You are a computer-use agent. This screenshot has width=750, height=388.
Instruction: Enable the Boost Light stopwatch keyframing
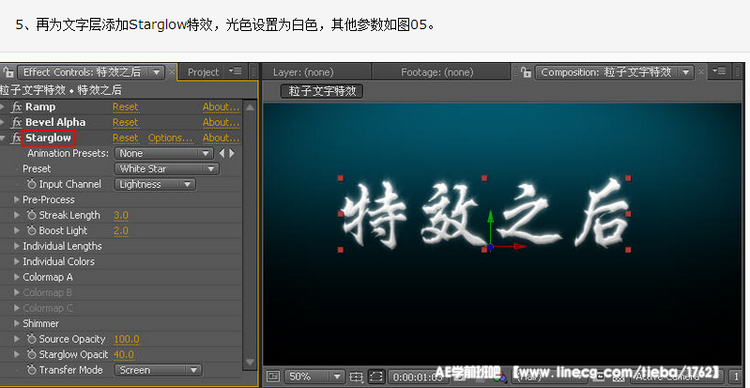32,231
